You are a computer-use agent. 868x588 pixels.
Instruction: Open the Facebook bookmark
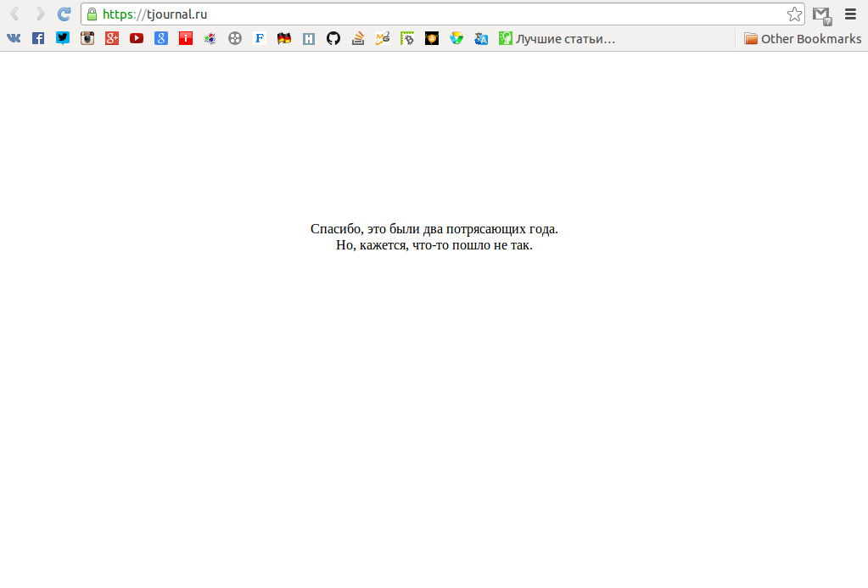38,38
